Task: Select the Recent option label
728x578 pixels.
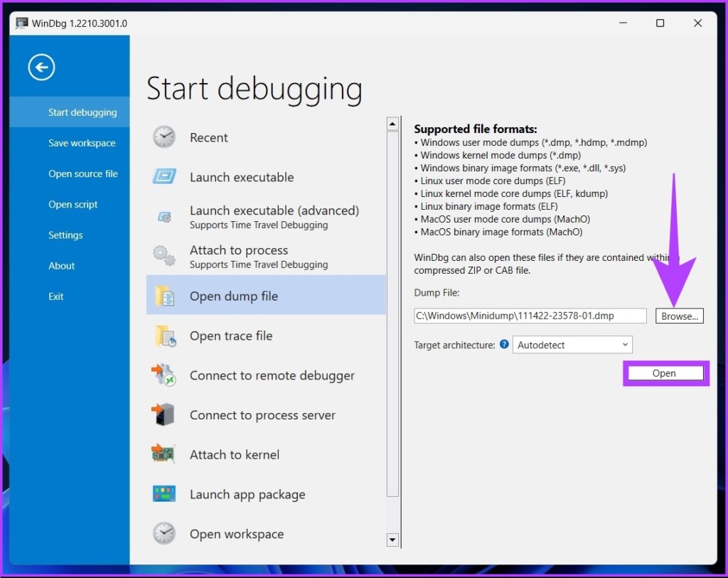Action: pyautogui.click(x=208, y=138)
